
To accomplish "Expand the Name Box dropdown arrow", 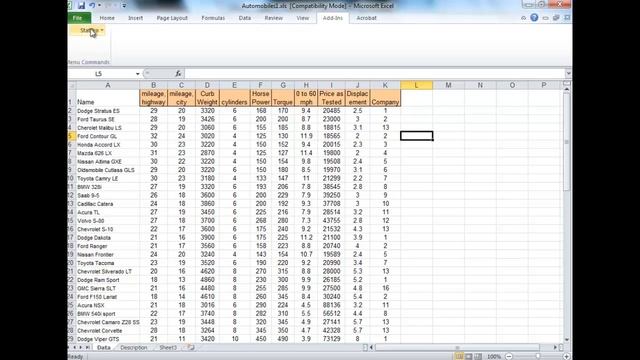I will coord(138,74).
